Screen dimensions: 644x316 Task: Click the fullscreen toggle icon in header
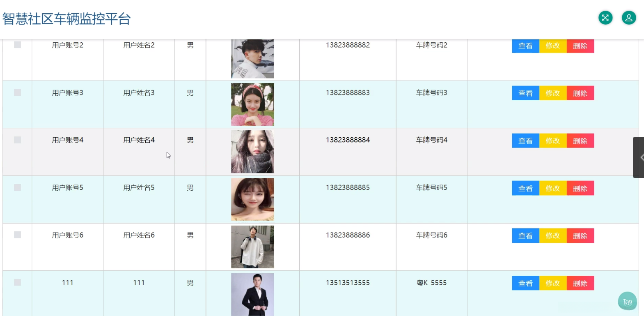(x=605, y=18)
